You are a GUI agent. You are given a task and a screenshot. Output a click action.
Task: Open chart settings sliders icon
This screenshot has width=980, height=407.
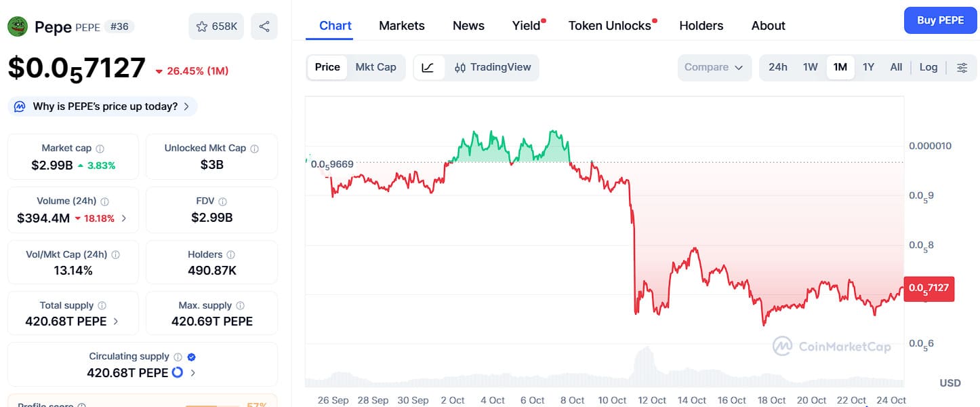tap(962, 67)
